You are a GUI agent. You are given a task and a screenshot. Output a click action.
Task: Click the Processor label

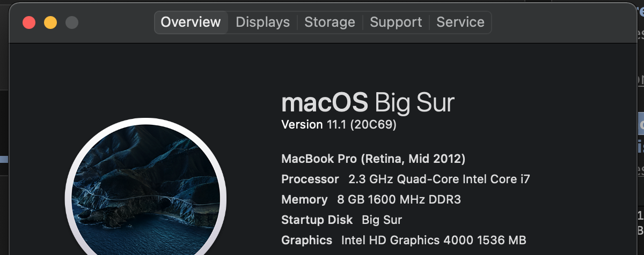tap(310, 179)
